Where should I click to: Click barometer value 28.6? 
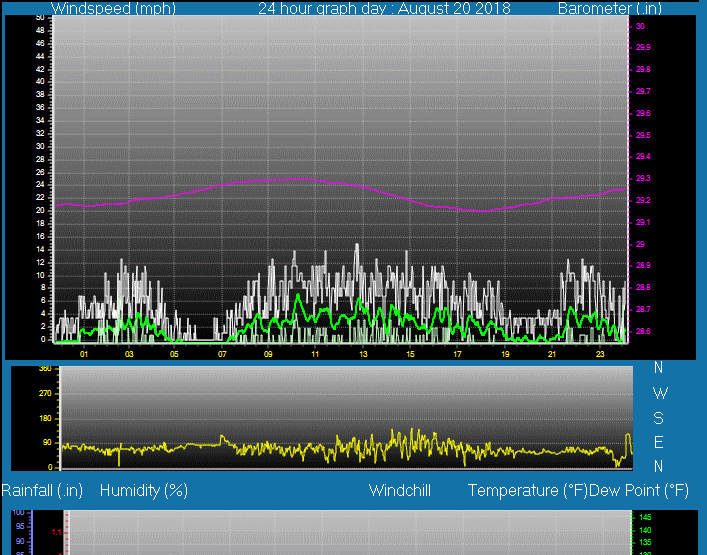tap(643, 331)
